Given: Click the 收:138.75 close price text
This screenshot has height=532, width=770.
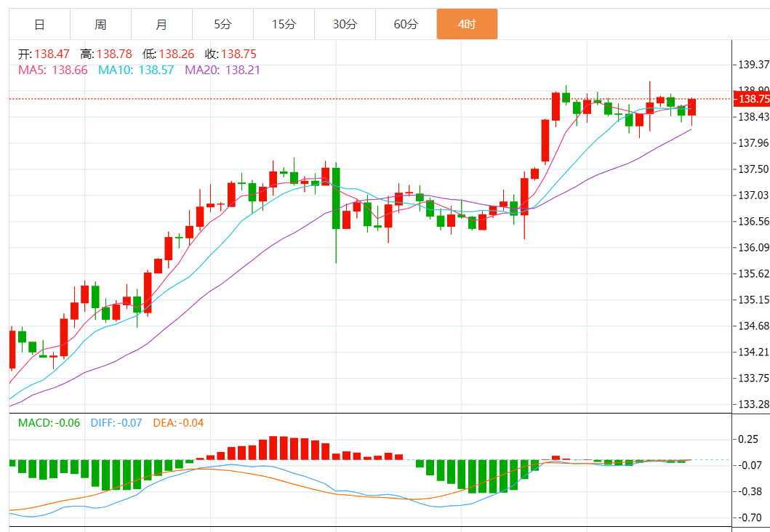Looking at the screenshot, I should 230,54.
